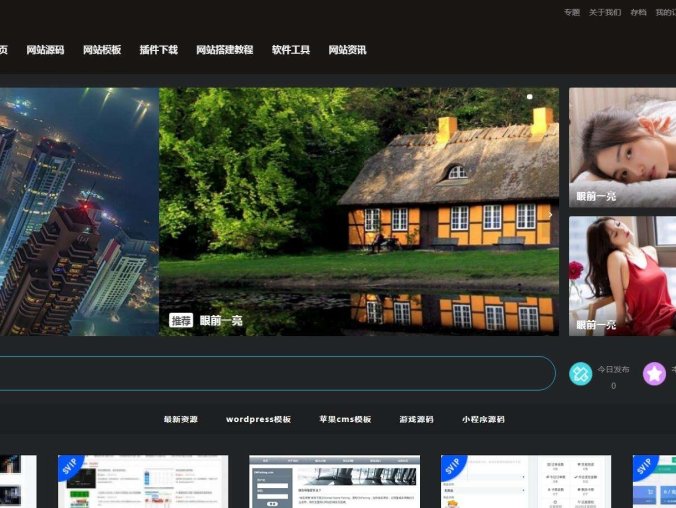
Task: Click the 推荐 badge on the slider
Action: (181, 321)
